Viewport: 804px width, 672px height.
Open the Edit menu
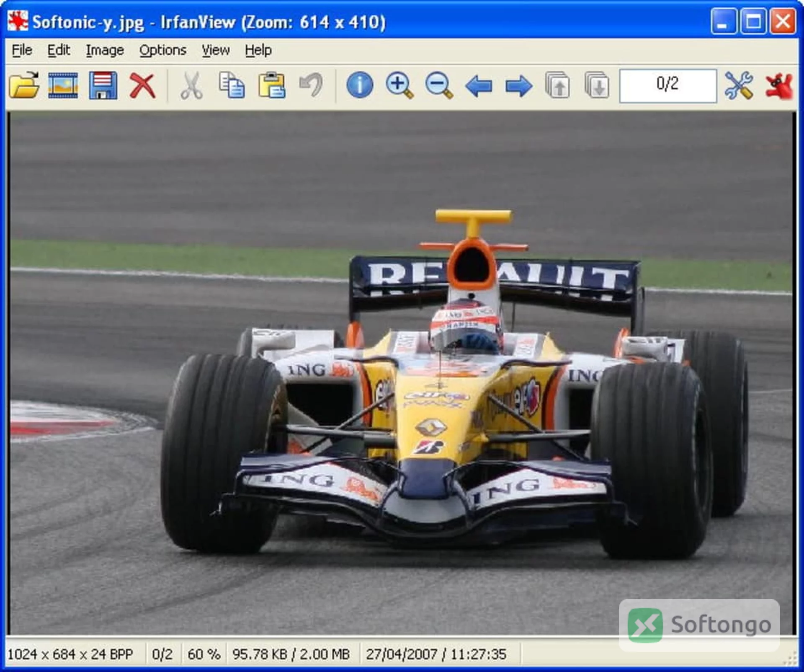point(59,50)
